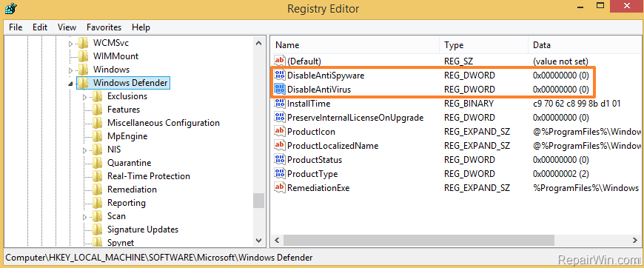Select the Spynet subkey
644x268 pixels.
(121, 243)
